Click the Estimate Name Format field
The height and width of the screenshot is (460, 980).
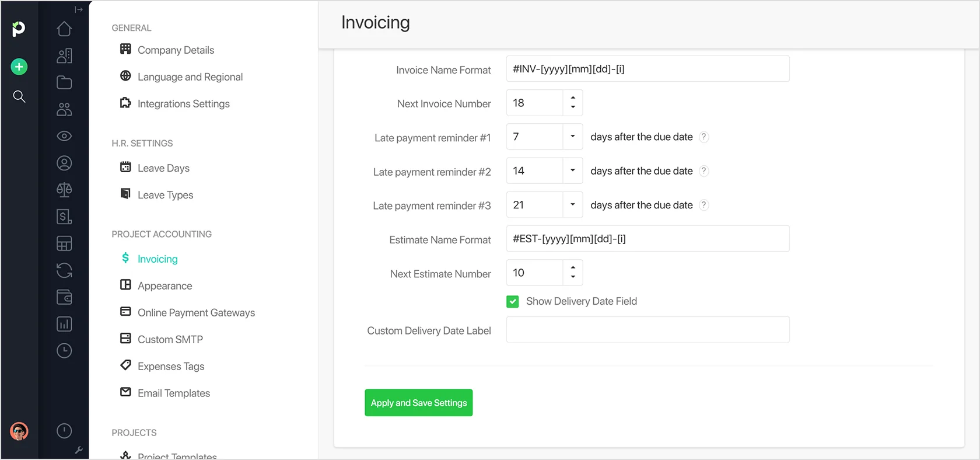(648, 239)
